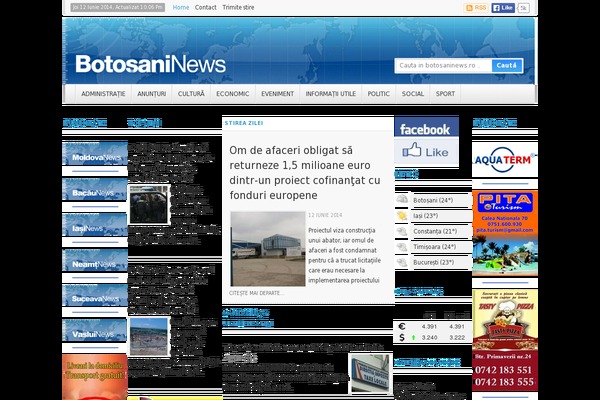This screenshot has height=400, width=600.
Task: Open the PITA Turism advertisement
Action: click(x=505, y=233)
